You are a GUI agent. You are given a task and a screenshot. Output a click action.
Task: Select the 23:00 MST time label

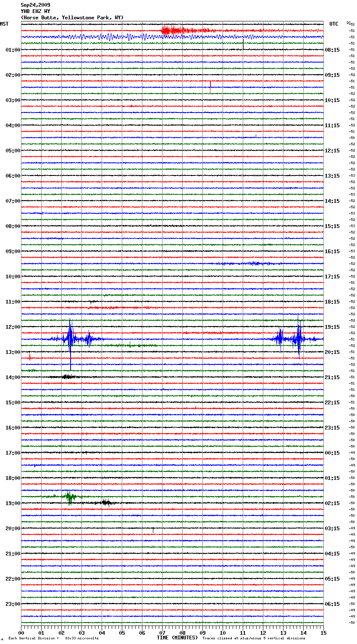point(13,604)
